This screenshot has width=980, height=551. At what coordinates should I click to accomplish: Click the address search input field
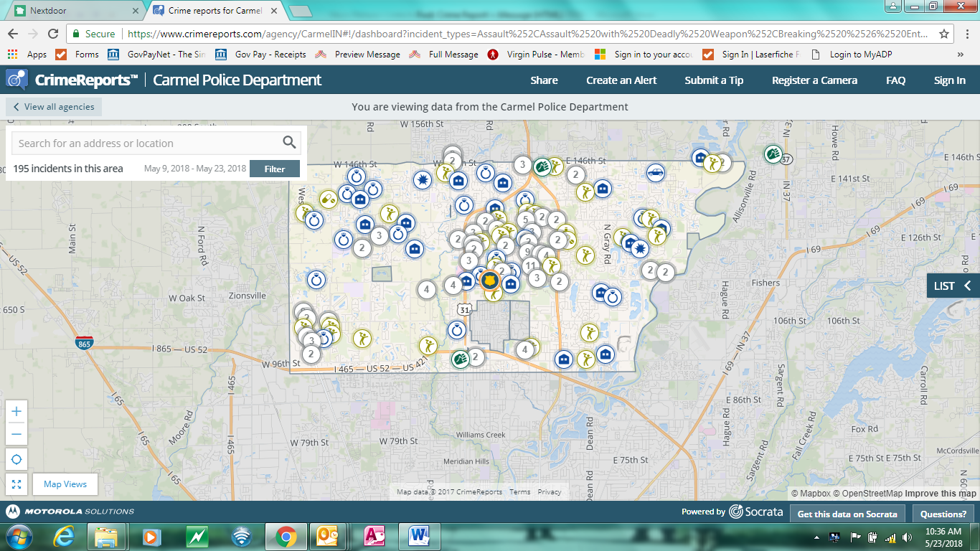tap(143, 143)
